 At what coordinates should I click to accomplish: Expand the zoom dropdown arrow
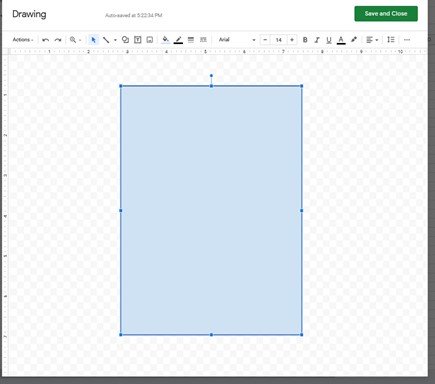80,40
